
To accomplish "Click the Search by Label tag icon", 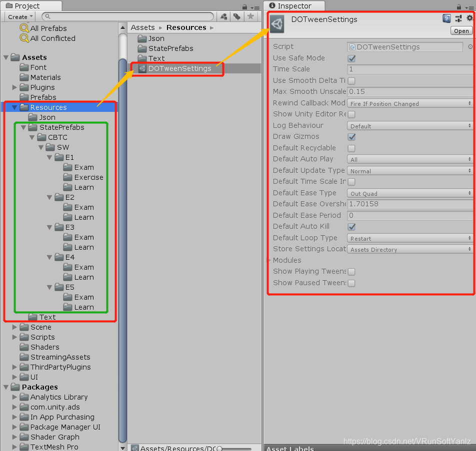I will (237, 16).
